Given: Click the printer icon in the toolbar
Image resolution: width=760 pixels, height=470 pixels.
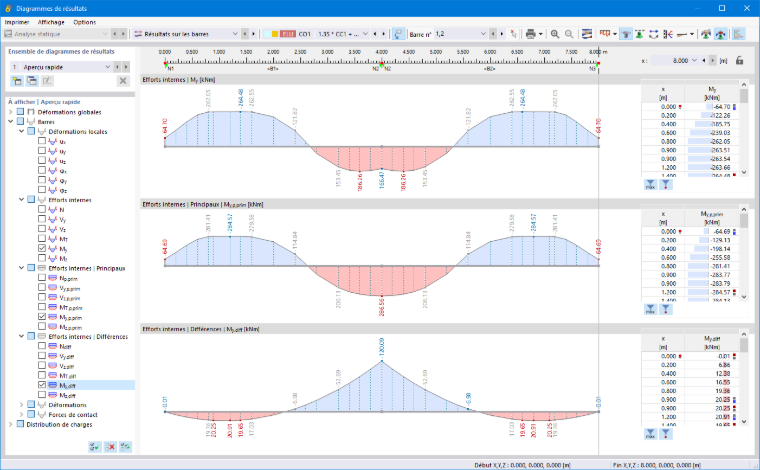Looking at the screenshot, I should point(530,34).
